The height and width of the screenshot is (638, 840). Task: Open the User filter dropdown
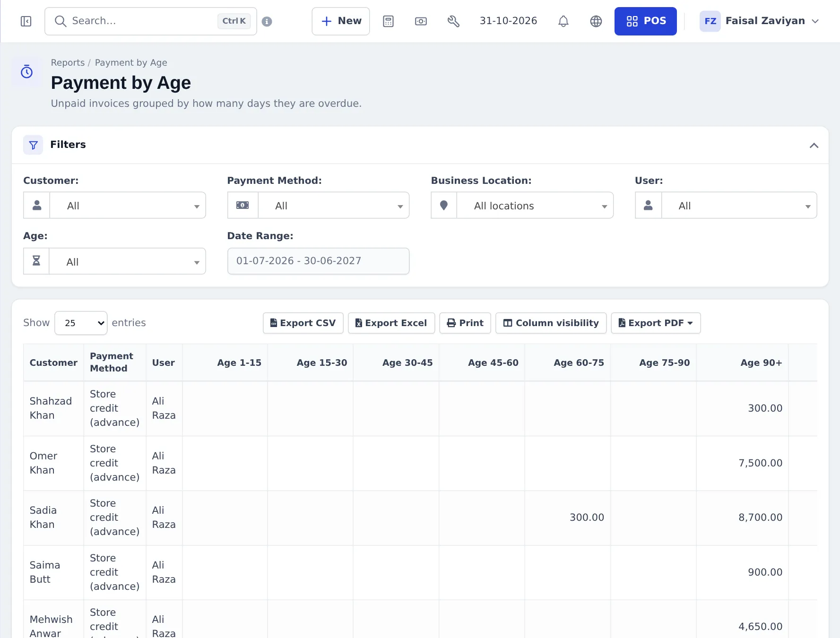tap(739, 205)
